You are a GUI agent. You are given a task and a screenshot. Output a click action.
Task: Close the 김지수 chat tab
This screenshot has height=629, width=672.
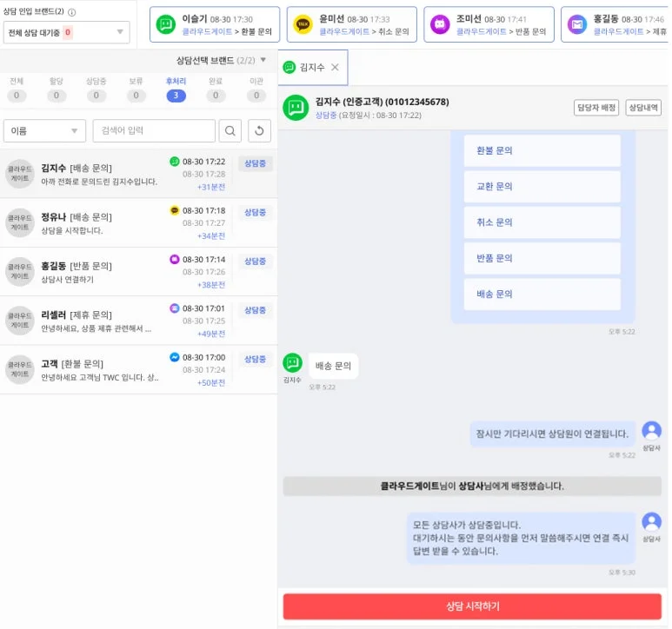[336, 67]
